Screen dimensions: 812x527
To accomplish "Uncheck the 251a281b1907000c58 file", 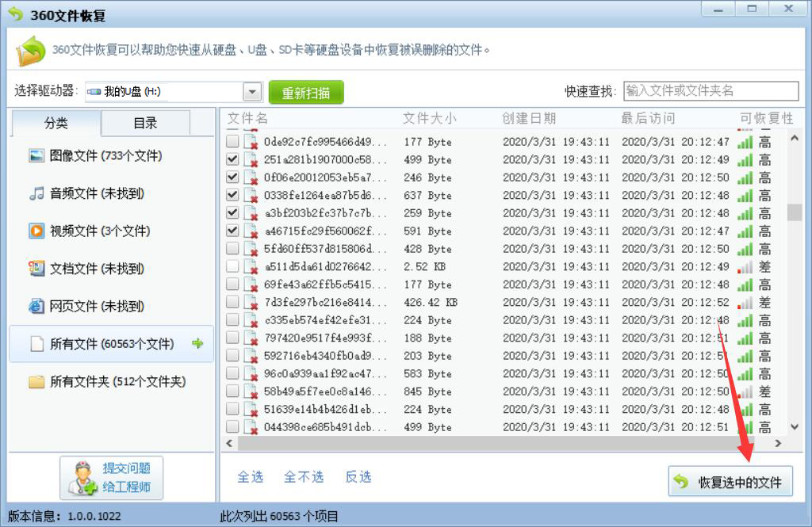I will click(232, 158).
